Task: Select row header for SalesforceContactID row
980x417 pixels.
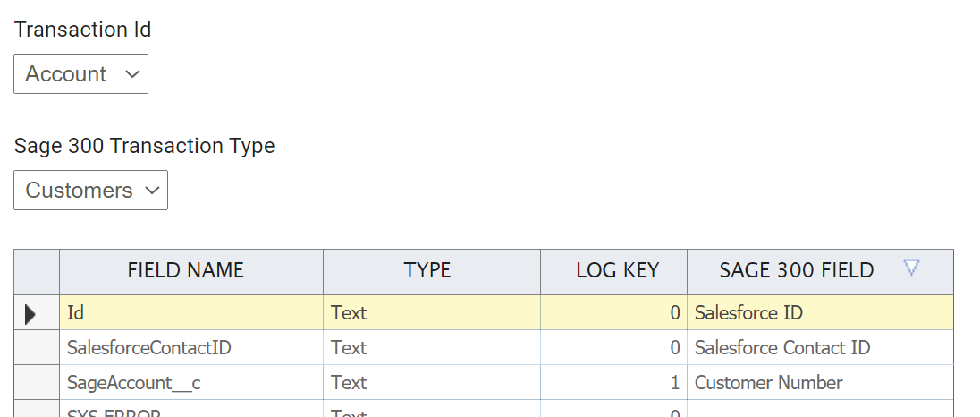Action: [x=37, y=348]
